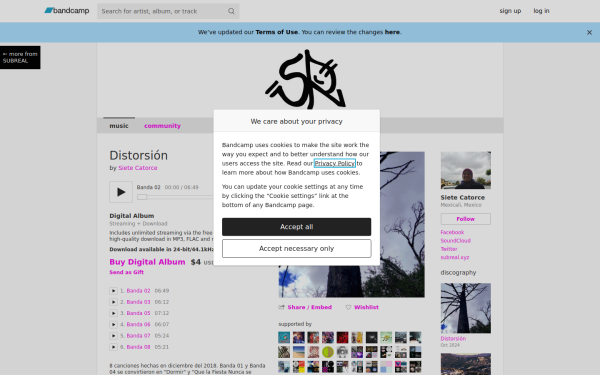Screen dimensions: 600x375
Task: Open the Siete Catorce artist link under the title
Action: point(138,168)
